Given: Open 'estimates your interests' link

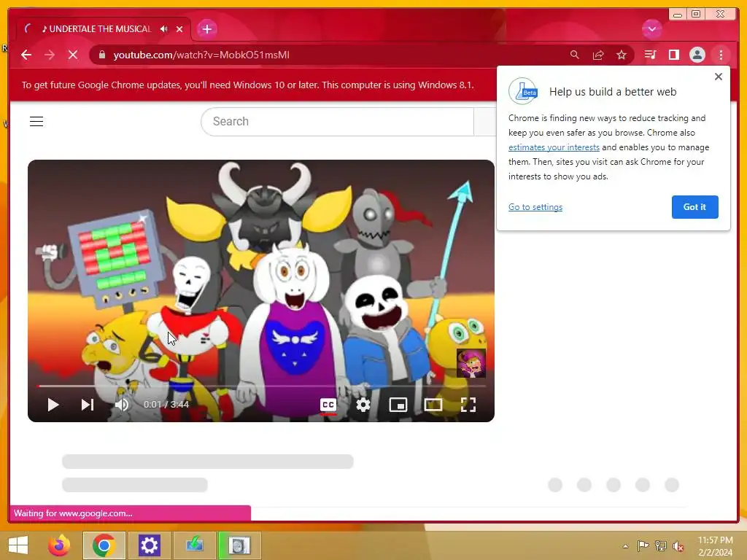Looking at the screenshot, I should (554, 147).
